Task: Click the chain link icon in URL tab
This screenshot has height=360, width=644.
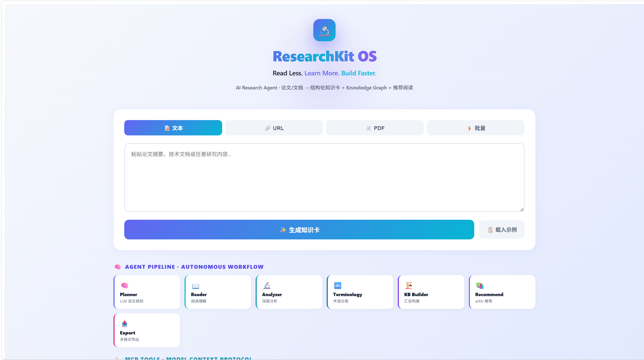Action: coord(268,128)
